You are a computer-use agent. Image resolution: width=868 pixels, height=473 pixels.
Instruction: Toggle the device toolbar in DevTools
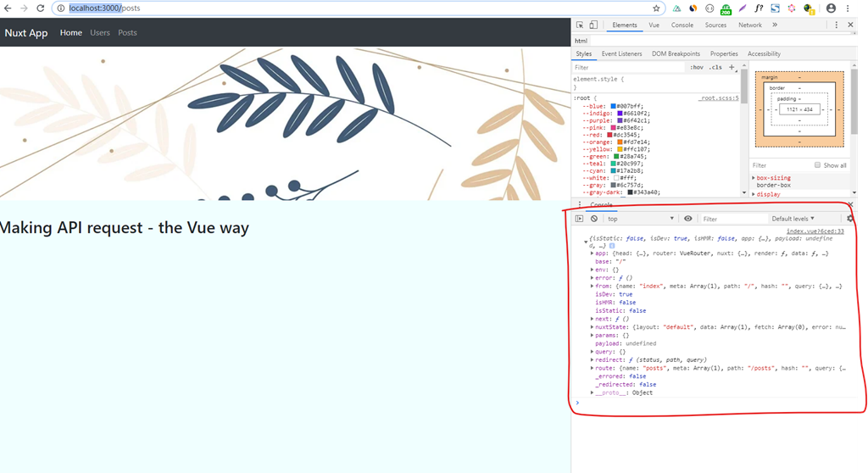pos(593,25)
